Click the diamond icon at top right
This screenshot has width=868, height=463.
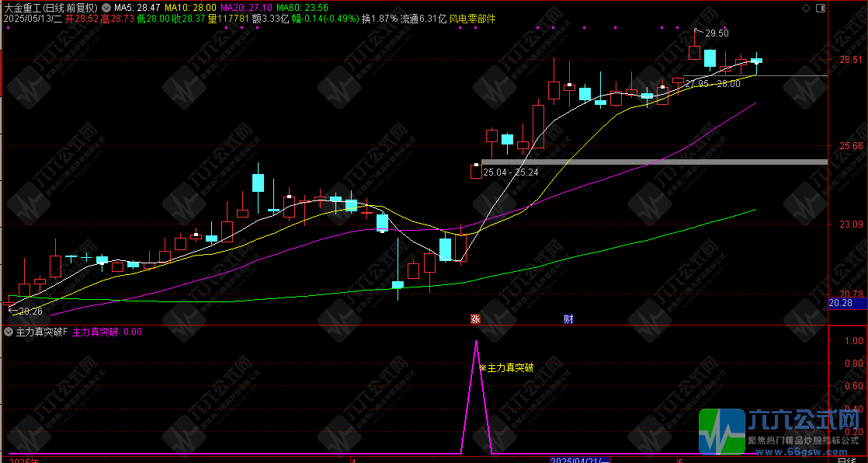click(805, 8)
